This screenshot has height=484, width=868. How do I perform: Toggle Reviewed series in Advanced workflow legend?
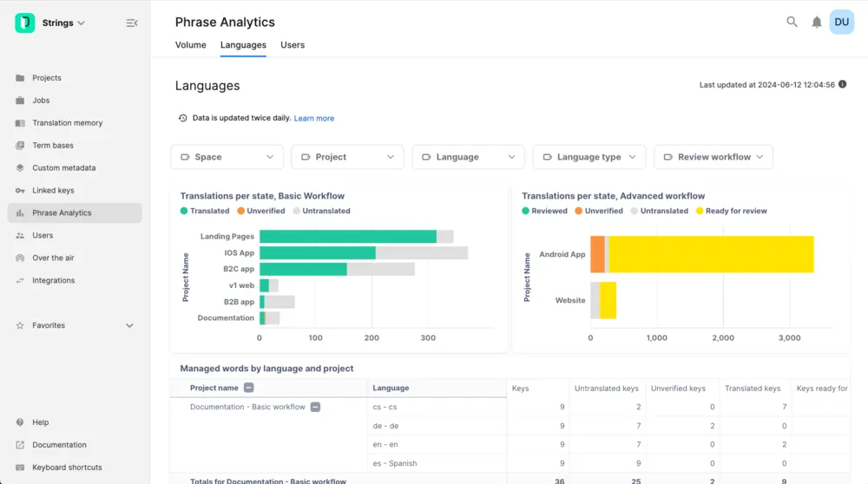pyautogui.click(x=545, y=211)
